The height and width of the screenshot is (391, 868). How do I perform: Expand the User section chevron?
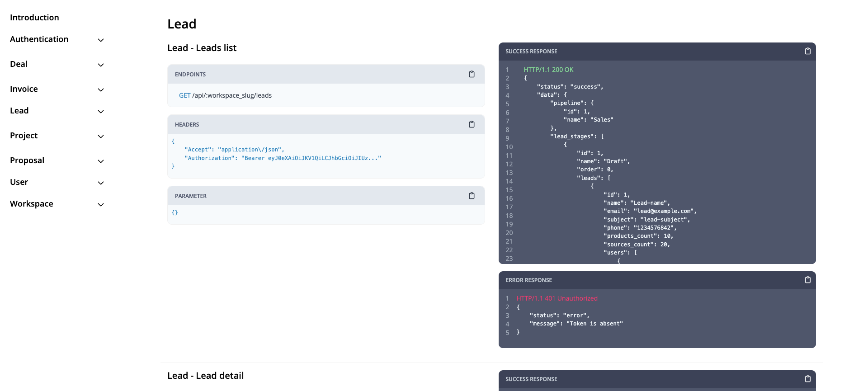tap(101, 183)
